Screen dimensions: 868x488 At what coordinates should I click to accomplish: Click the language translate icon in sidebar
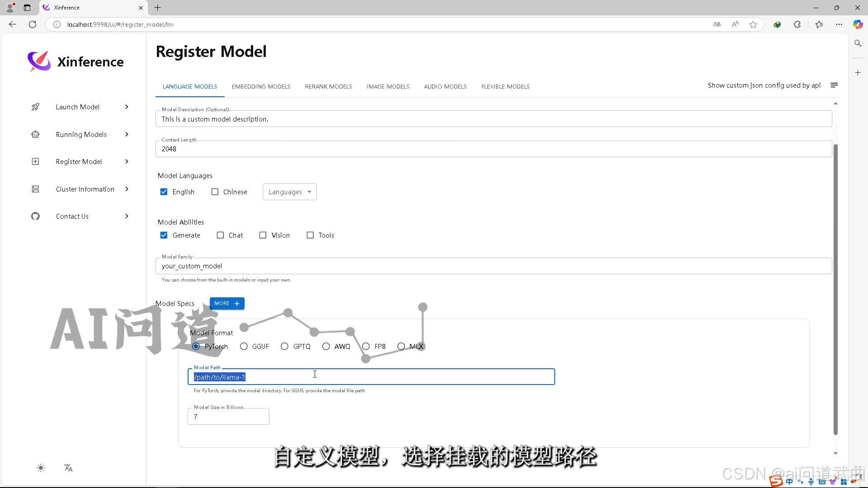68,468
